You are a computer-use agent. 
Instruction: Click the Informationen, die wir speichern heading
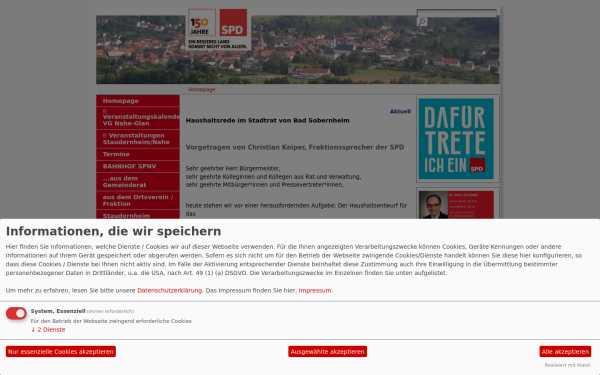point(113,231)
